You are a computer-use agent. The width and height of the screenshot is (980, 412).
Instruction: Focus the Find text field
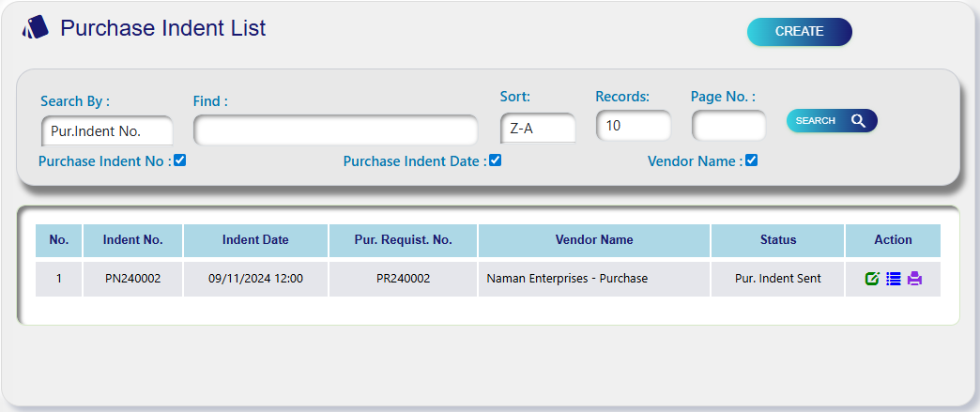335,130
